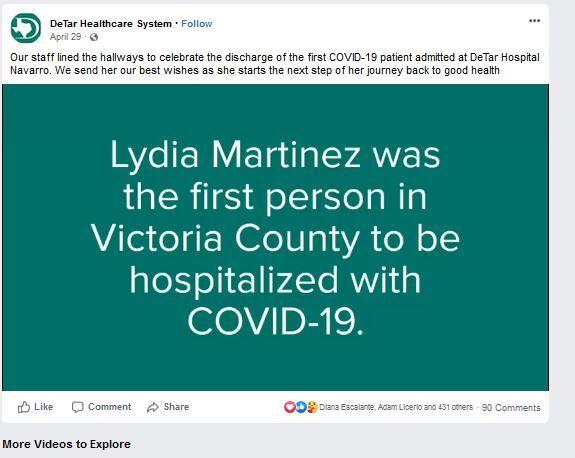575x458 pixels.
Task: Click the heart love reaction icon
Action: (x=290, y=407)
